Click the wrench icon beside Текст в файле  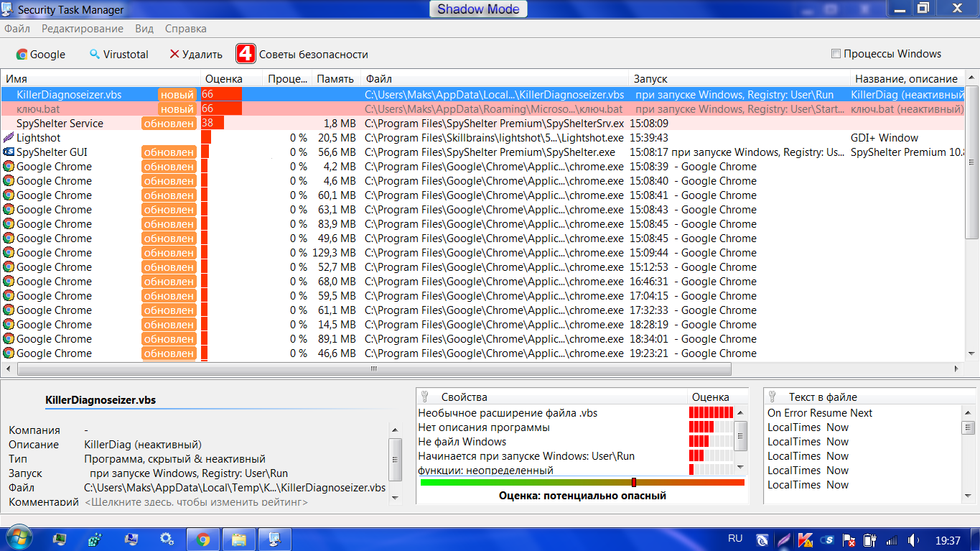[x=773, y=397]
